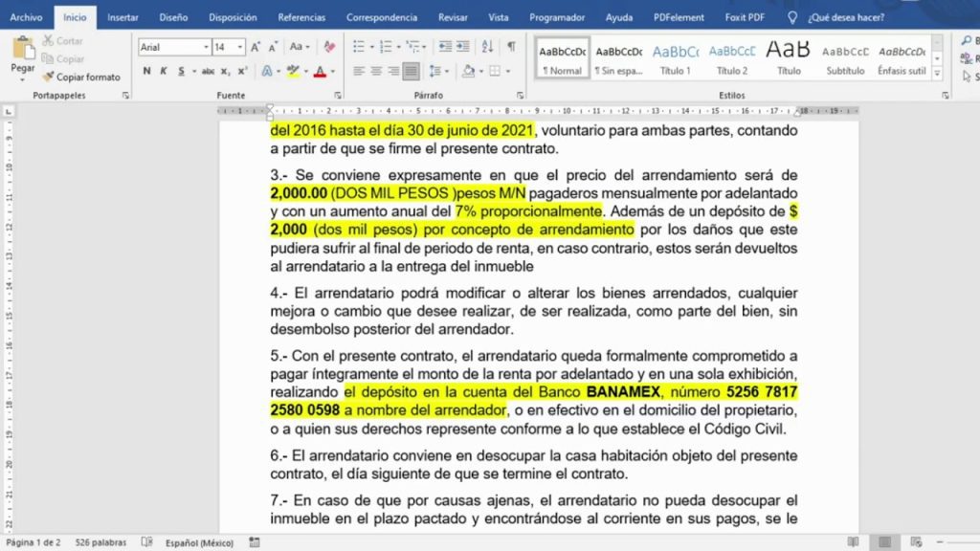980x551 pixels.
Task: Click the increase font size icon
Action: pos(256,47)
